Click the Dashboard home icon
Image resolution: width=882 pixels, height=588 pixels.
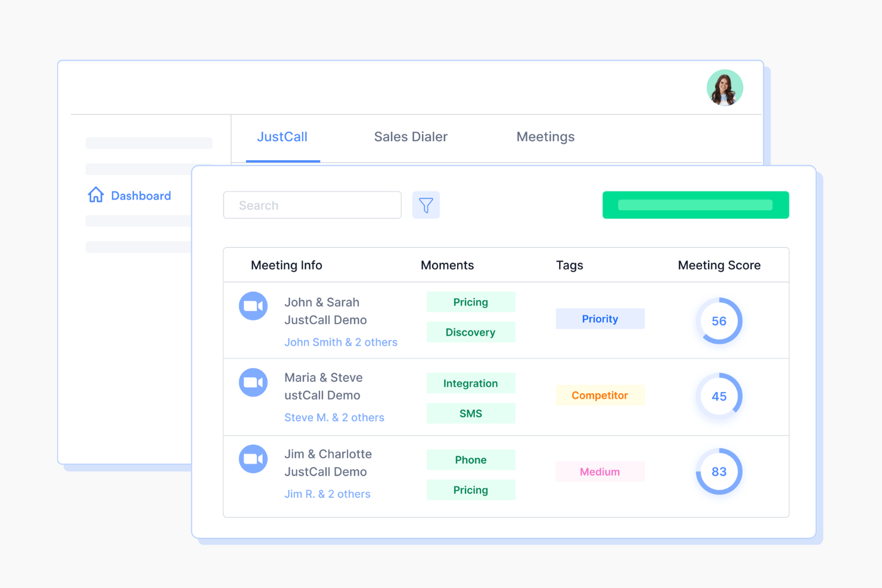(96, 195)
